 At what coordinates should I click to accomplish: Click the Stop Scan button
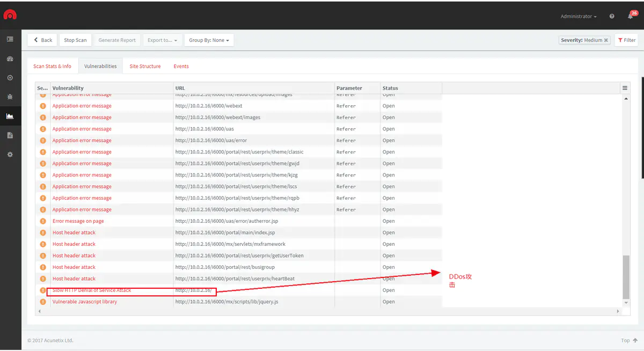click(75, 40)
